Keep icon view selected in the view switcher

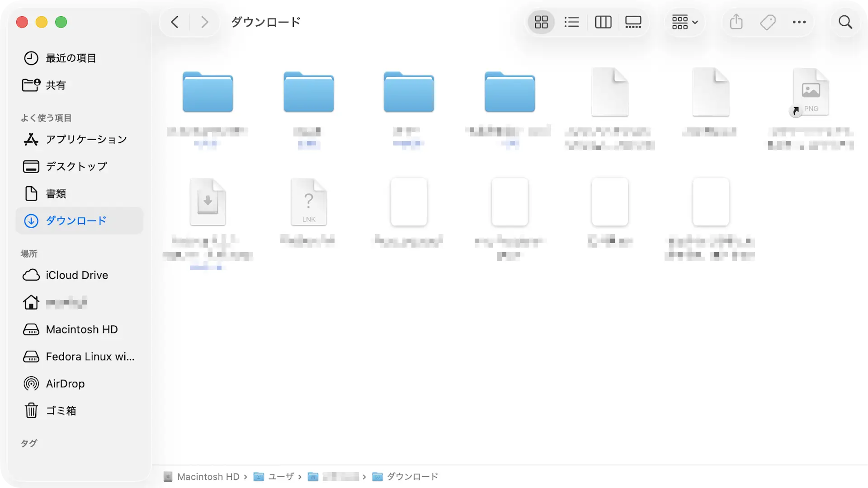point(541,22)
